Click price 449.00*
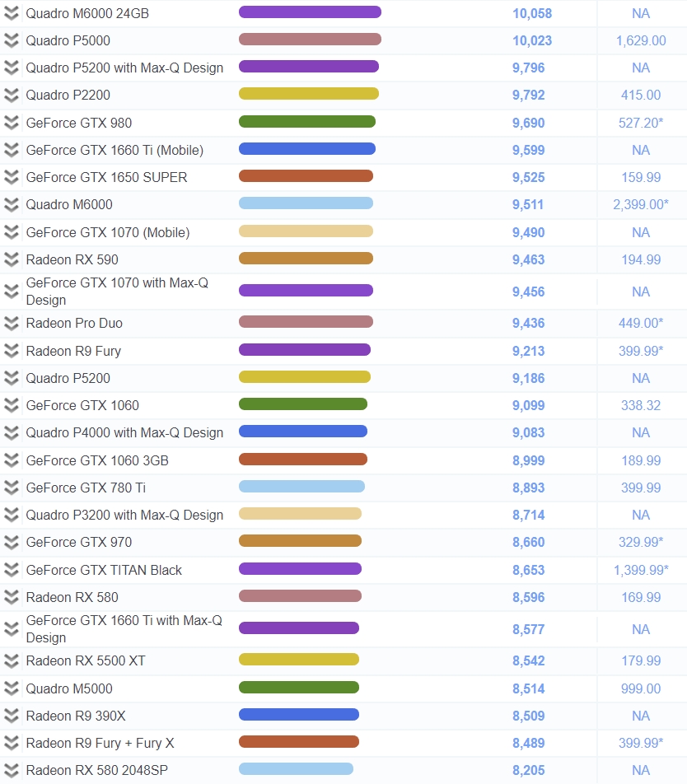 (x=641, y=323)
